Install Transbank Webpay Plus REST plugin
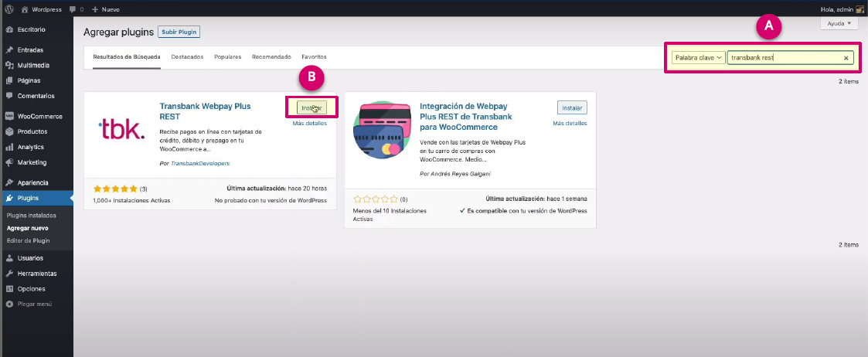Viewport: 868px width, 357px height. coord(311,107)
